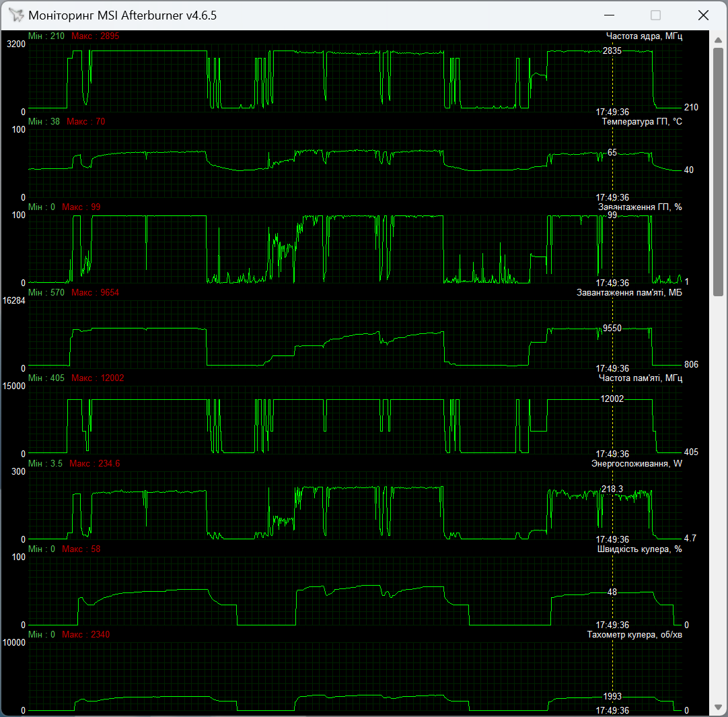This screenshot has height=717, width=728.
Task: Close the MSI Afterburner monitoring window
Action: (703, 15)
